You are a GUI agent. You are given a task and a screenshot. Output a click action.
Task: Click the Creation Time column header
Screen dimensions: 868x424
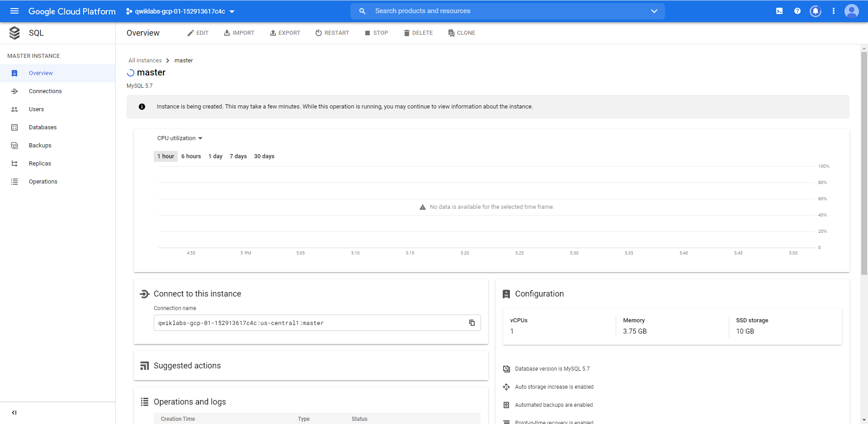click(x=178, y=419)
